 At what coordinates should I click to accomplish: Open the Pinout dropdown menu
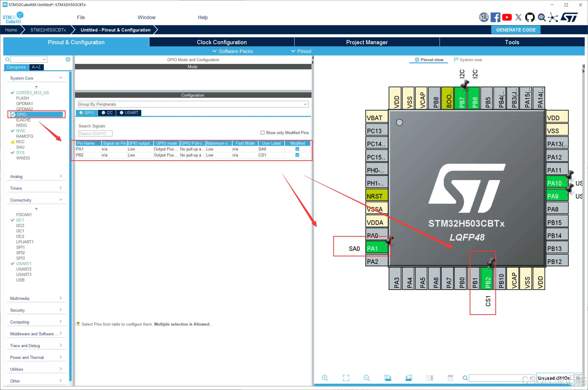point(301,51)
